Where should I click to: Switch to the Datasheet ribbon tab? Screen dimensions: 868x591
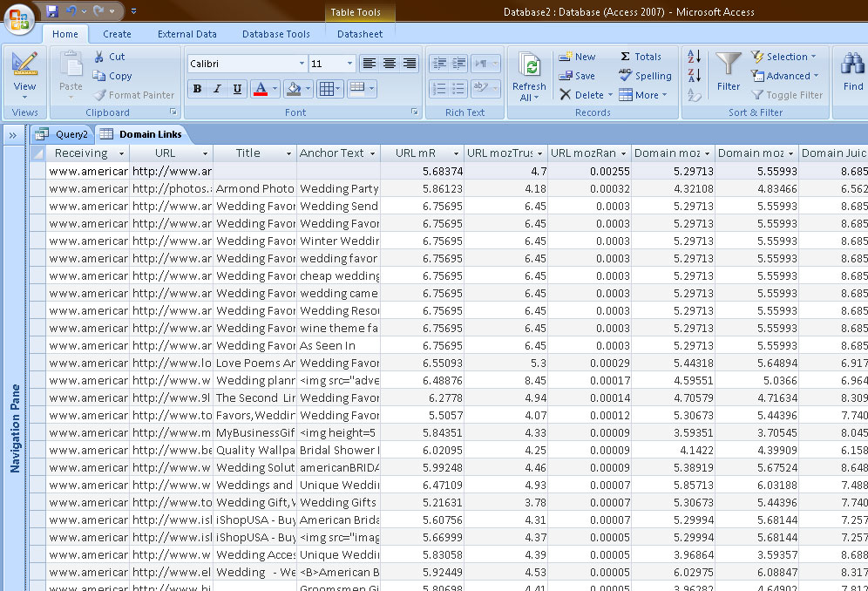click(360, 34)
